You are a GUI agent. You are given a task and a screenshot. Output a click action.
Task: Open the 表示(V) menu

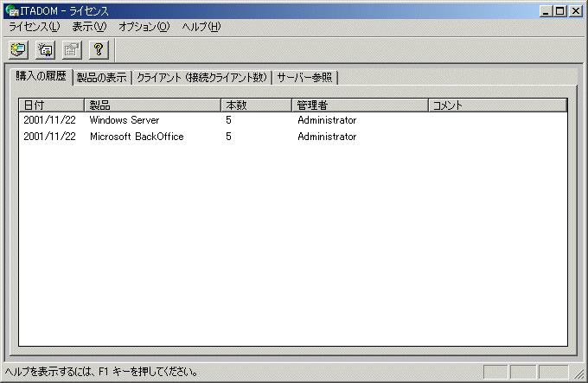pyautogui.click(x=89, y=27)
